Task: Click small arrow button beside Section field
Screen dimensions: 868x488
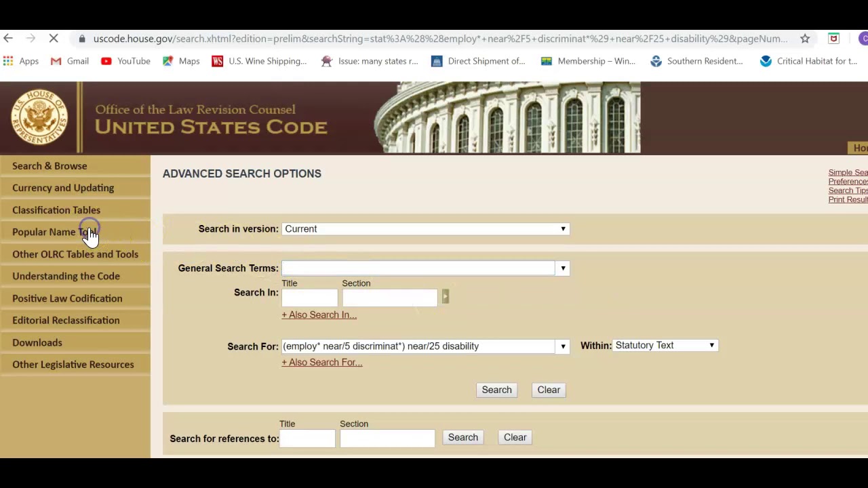Action: point(445,296)
